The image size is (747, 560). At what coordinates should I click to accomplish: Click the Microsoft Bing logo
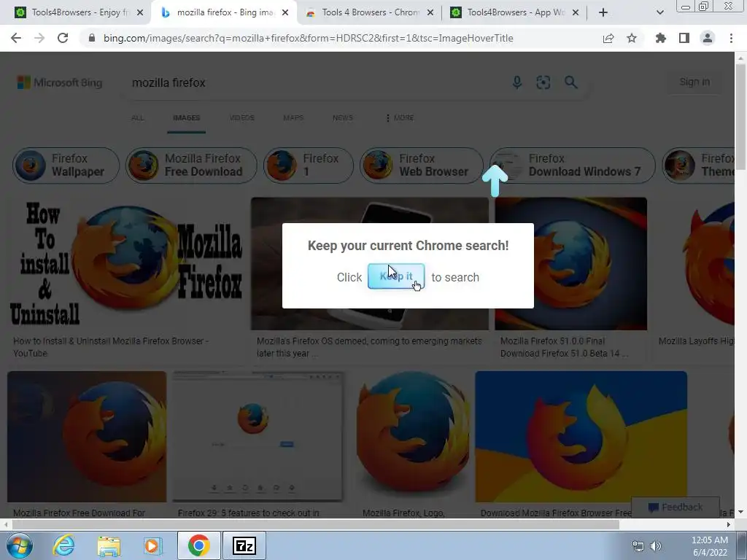click(60, 82)
